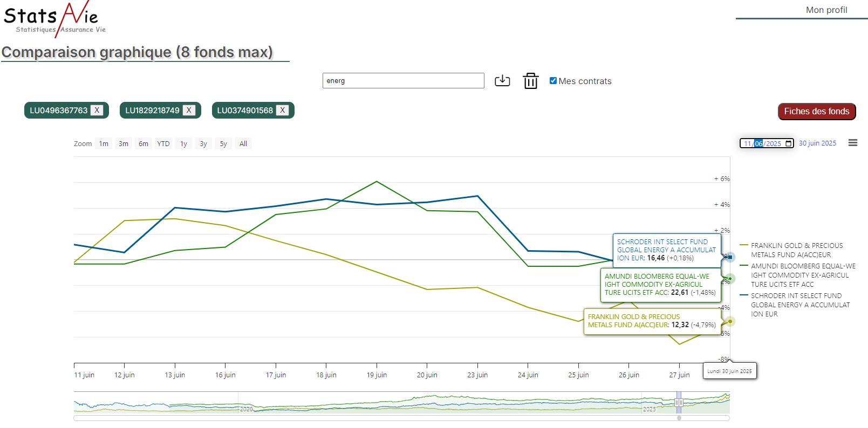Toggle Franklin Gold & Precious Metals series
The image size is (868, 428).
[x=796, y=250]
